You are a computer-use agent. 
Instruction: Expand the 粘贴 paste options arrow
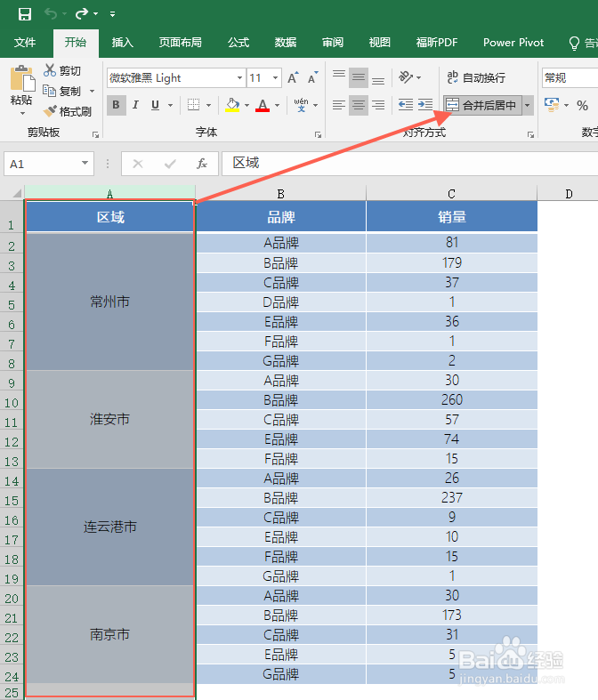point(22,113)
